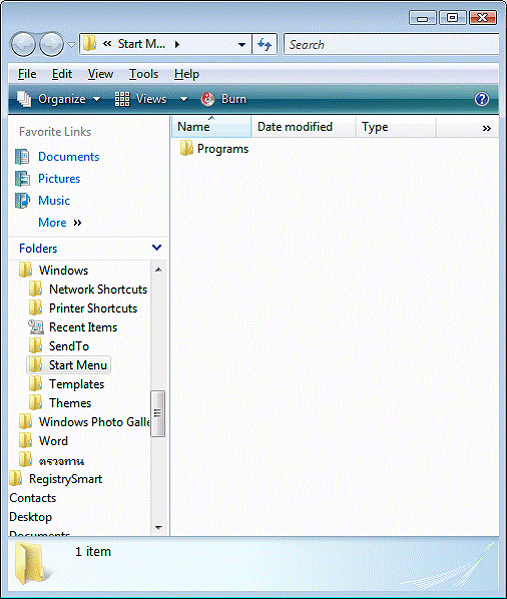Click the SendTo folder icon

[x=36, y=346]
